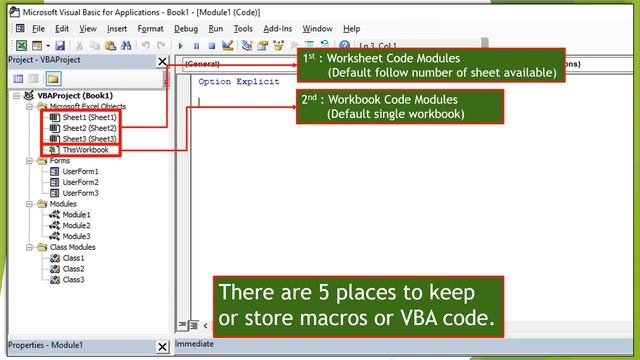Screen dimensions: 640x360
Task: Click the Break (pause) icon
Action: tap(196, 46)
